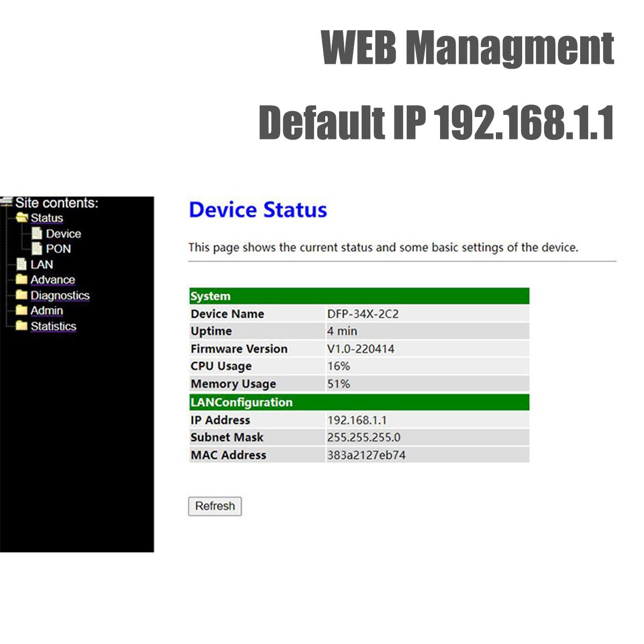Open the Status menu link

click(x=47, y=218)
